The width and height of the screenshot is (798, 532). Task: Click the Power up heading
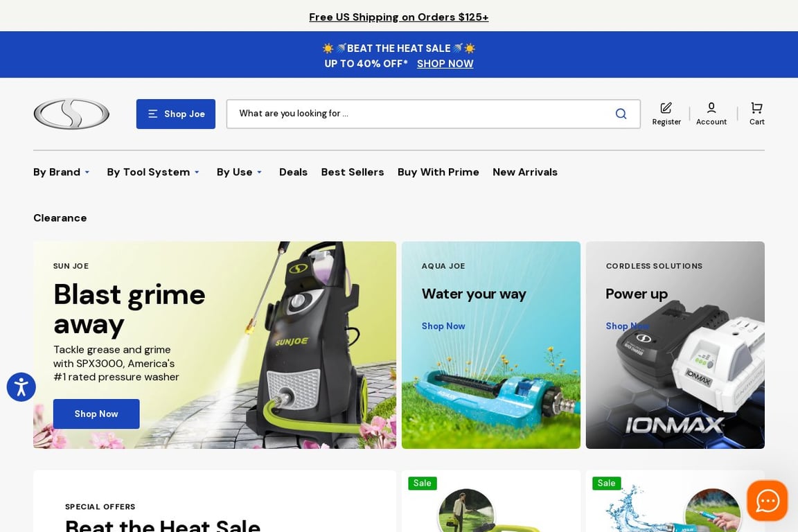point(637,294)
